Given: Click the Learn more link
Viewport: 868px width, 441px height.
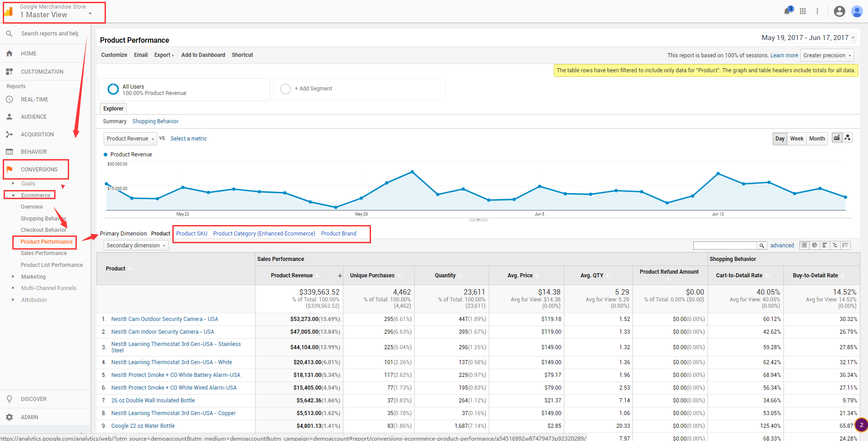Looking at the screenshot, I should [x=784, y=55].
